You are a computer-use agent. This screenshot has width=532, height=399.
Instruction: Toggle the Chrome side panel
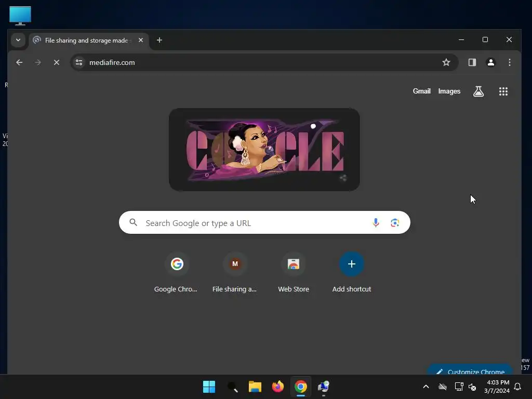click(472, 62)
